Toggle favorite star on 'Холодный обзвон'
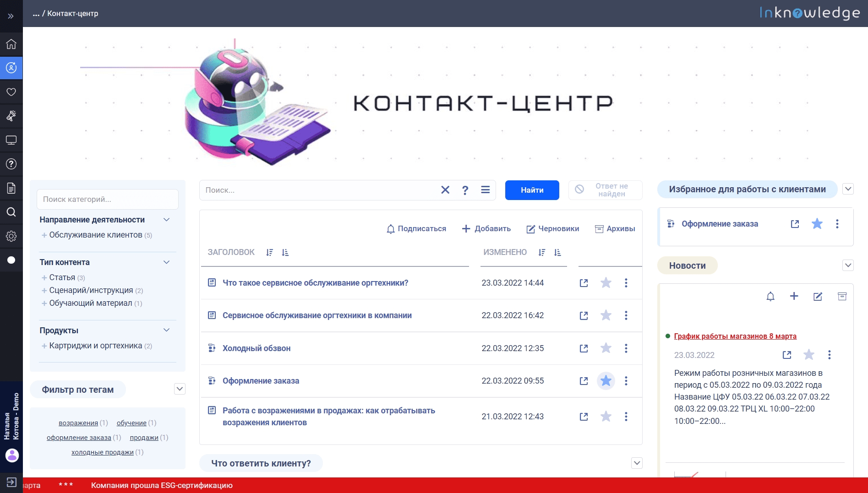This screenshot has width=868, height=493. (606, 348)
